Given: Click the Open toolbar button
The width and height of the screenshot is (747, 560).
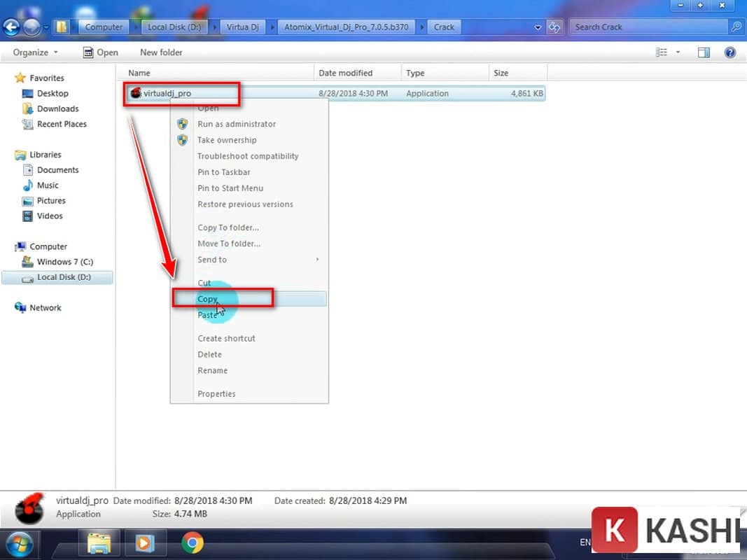Looking at the screenshot, I should [x=101, y=52].
